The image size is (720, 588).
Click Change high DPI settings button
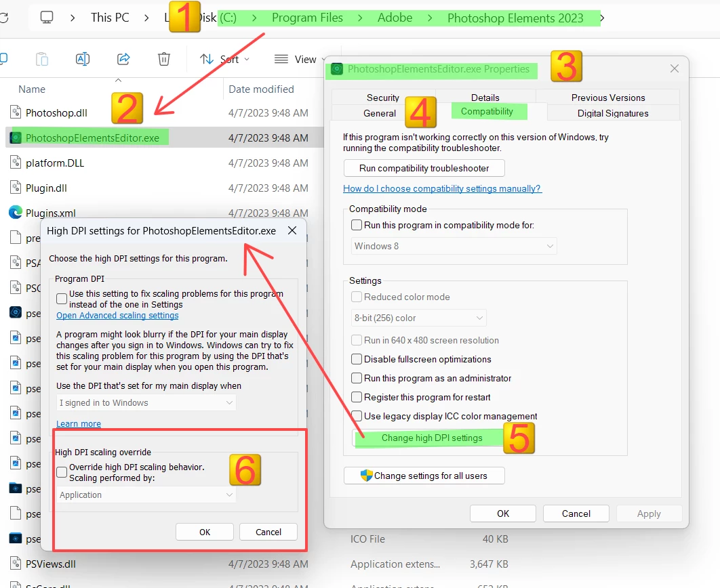pyautogui.click(x=432, y=438)
